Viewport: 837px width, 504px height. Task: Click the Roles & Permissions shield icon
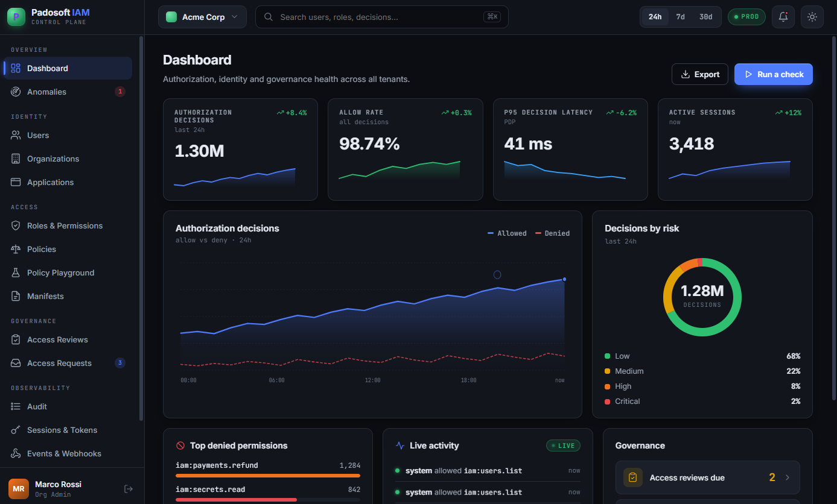point(16,225)
